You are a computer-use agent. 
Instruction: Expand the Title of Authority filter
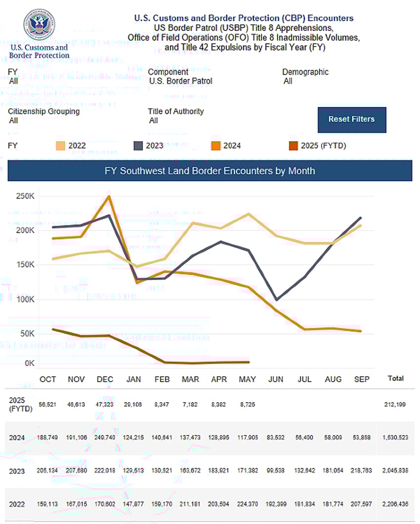[x=176, y=115]
